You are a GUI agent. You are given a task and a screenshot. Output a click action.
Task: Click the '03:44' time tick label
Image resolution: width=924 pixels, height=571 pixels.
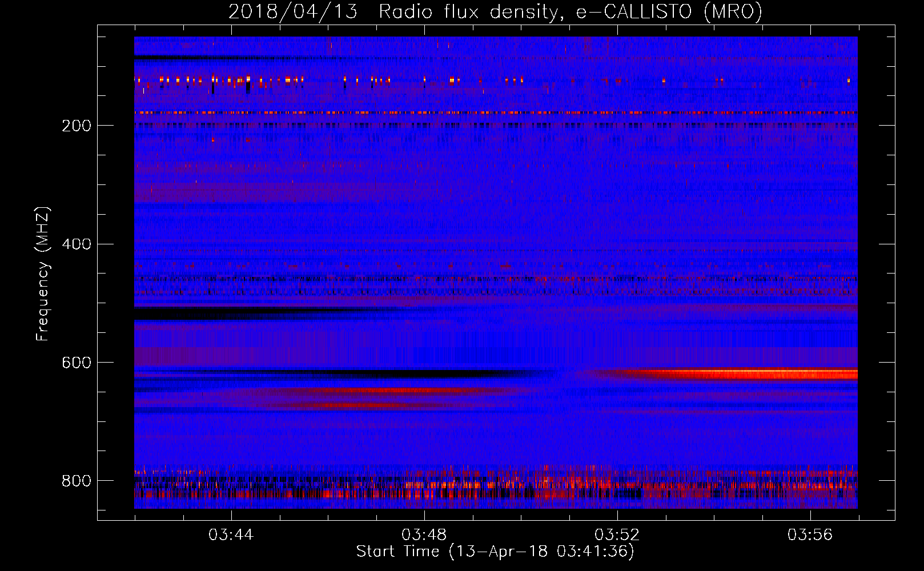tap(231, 535)
